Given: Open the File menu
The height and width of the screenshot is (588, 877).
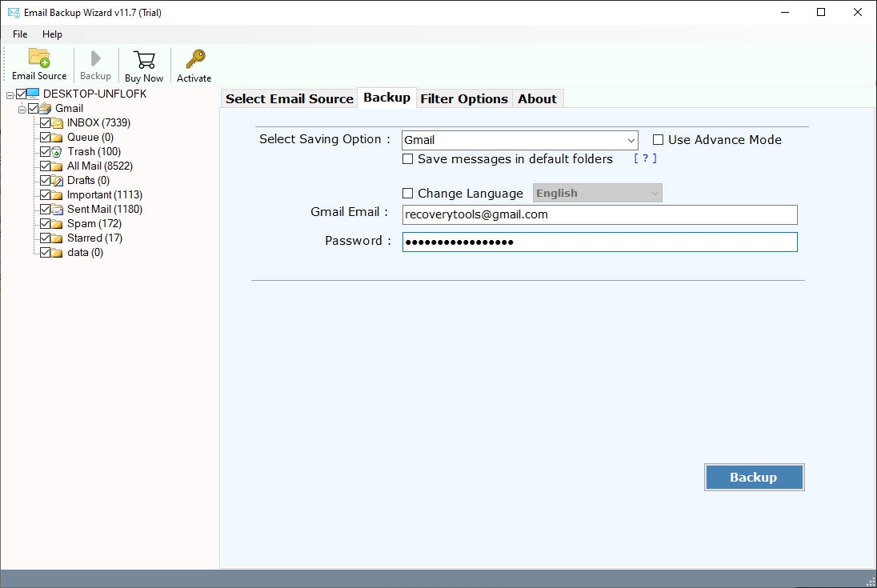Looking at the screenshot, I should (20, 34).
